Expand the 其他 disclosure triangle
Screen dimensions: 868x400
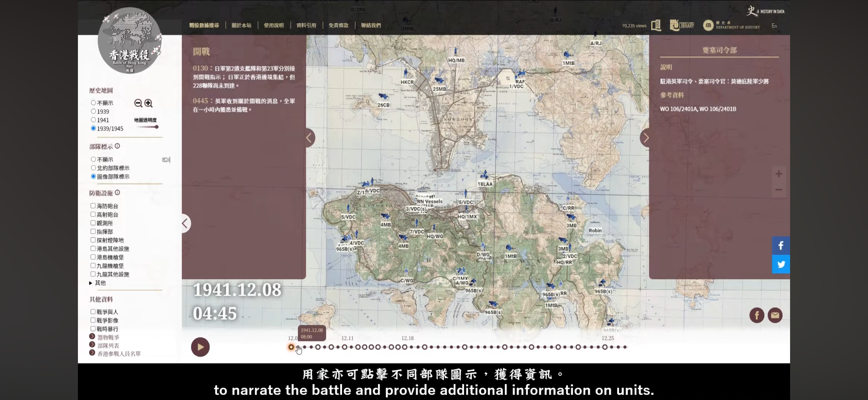point(91,283)
